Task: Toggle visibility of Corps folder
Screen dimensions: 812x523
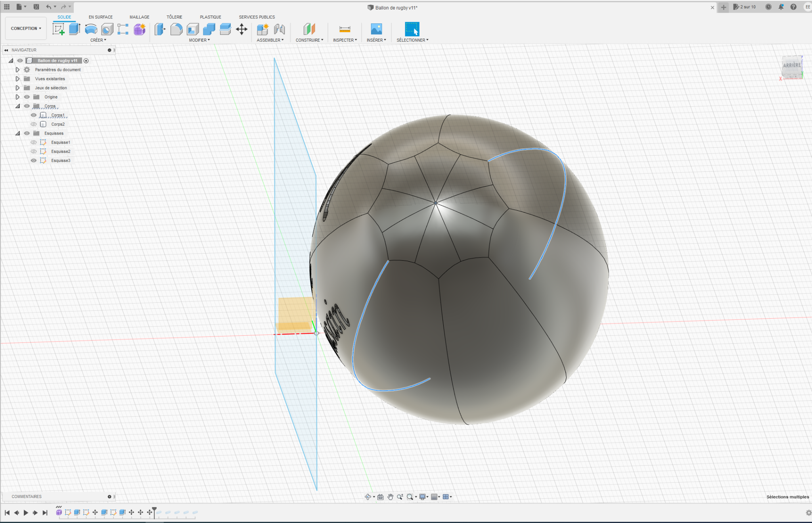Action: 27,106
